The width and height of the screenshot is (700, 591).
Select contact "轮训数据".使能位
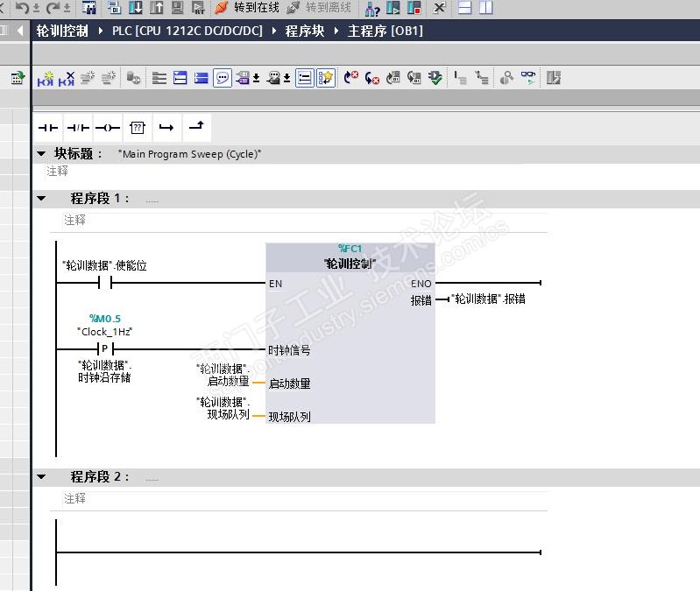(105, 282)
